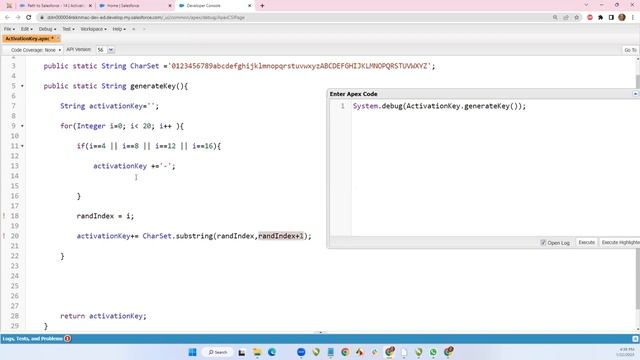
Task: Go back with the browser back arrow
Action: [x=7, y=18]
